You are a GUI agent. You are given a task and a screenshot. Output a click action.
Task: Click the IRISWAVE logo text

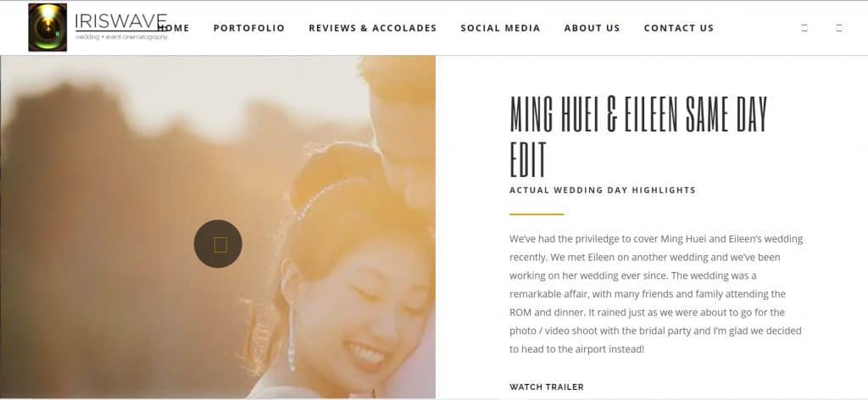point(120,21)
